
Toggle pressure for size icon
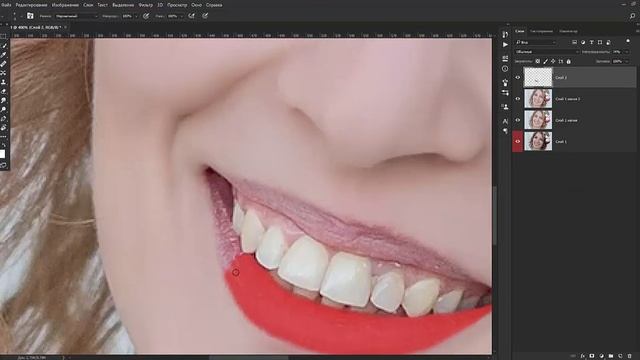[x=205, y=16]
